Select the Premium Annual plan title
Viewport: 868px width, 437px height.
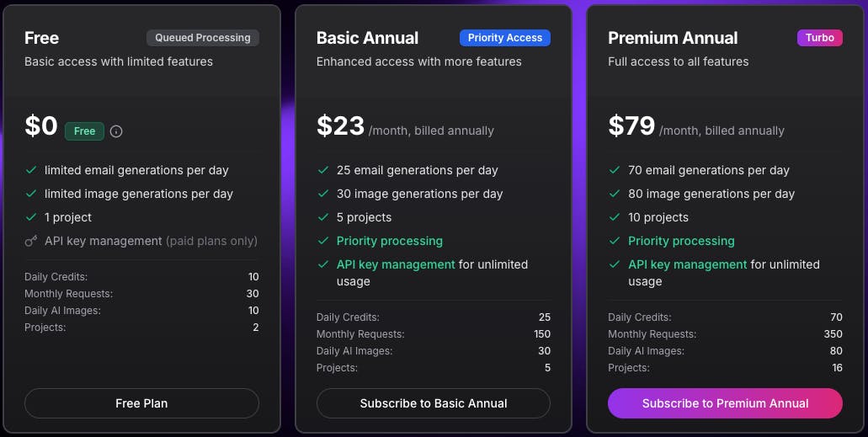[x=673, y=38]
